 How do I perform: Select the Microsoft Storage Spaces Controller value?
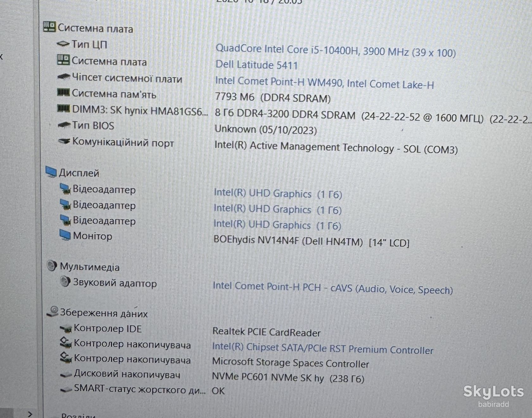tap(291, 363)
